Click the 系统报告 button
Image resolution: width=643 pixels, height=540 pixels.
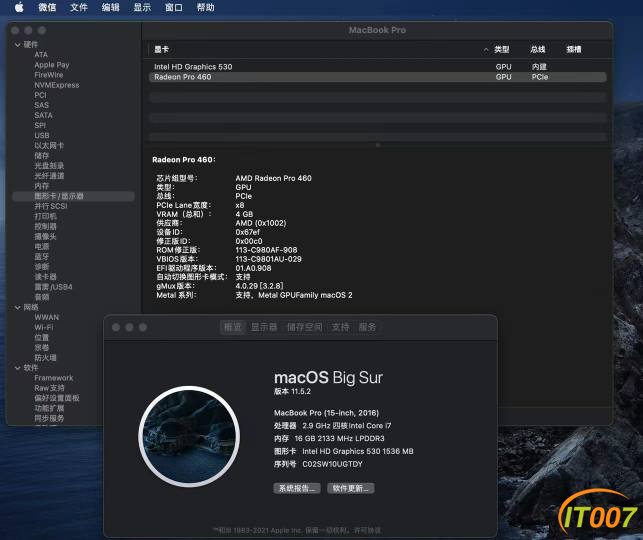pyautogui.click(x=297, y=488)
